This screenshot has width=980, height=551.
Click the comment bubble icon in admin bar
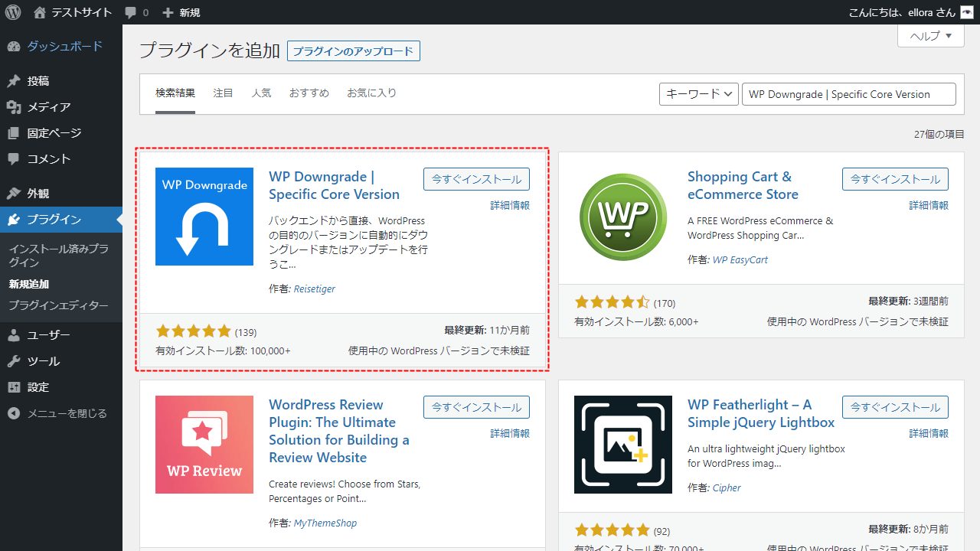point(131,13)
